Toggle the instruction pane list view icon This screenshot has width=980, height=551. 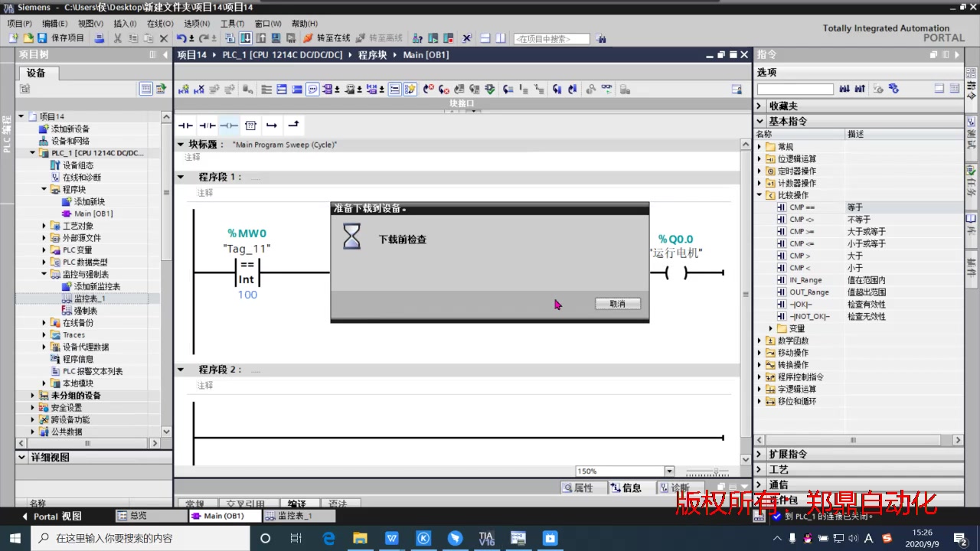coord(939,89)
